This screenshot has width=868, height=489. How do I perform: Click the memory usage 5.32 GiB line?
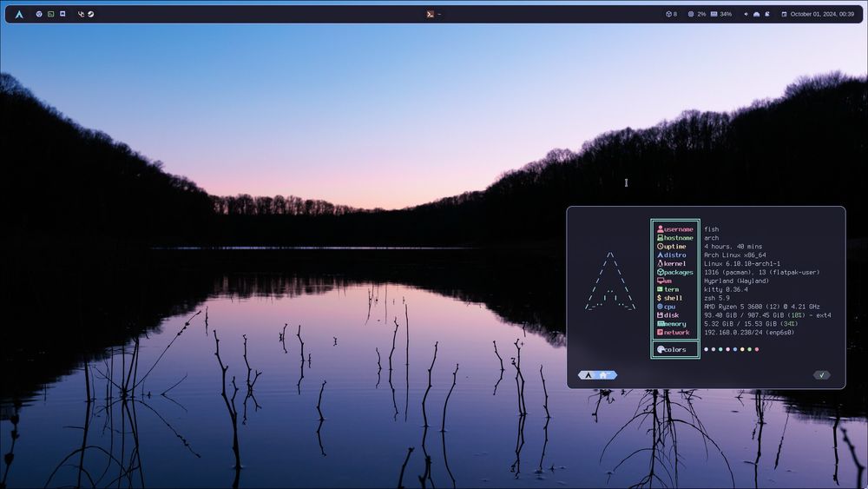tap(751, 323)
